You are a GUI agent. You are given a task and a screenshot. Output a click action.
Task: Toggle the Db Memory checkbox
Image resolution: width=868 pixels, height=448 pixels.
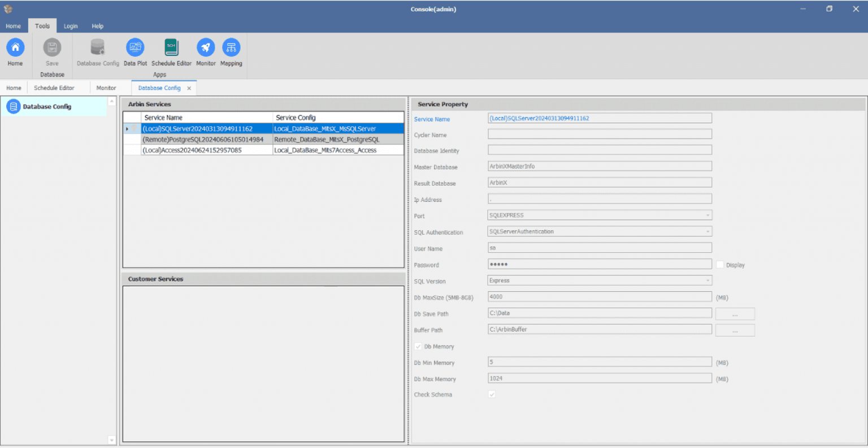coord(418,346)
